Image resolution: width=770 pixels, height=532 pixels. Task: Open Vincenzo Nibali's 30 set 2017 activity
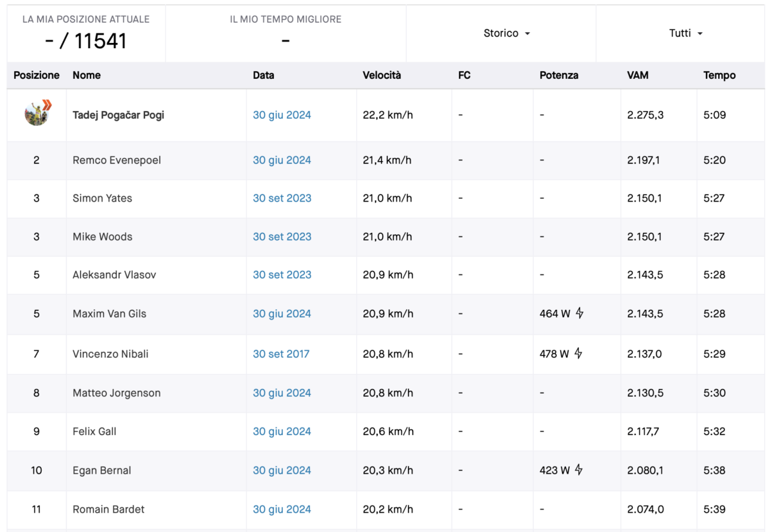281,354
